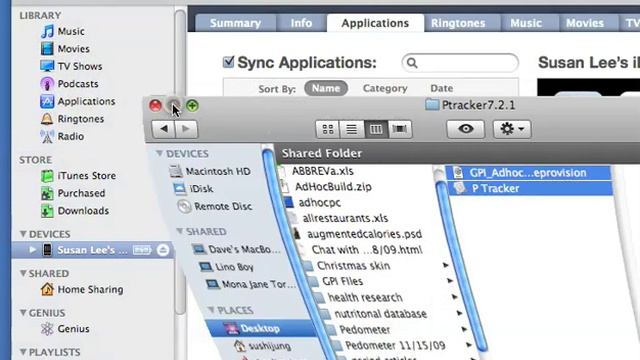Select GPI_Adhoc mobileprovision file

click(529, 173)
